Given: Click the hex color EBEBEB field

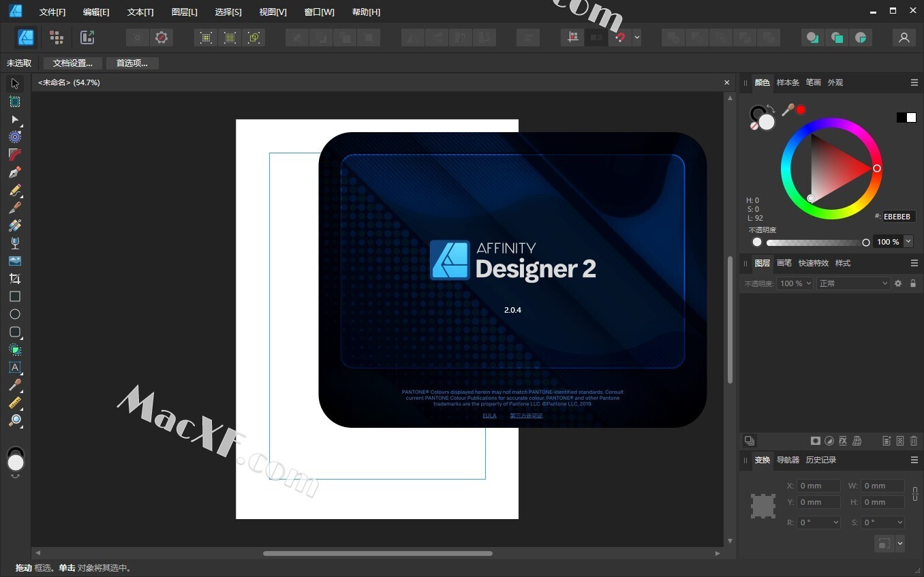Looking at the screenshot, I should (899, 217).
